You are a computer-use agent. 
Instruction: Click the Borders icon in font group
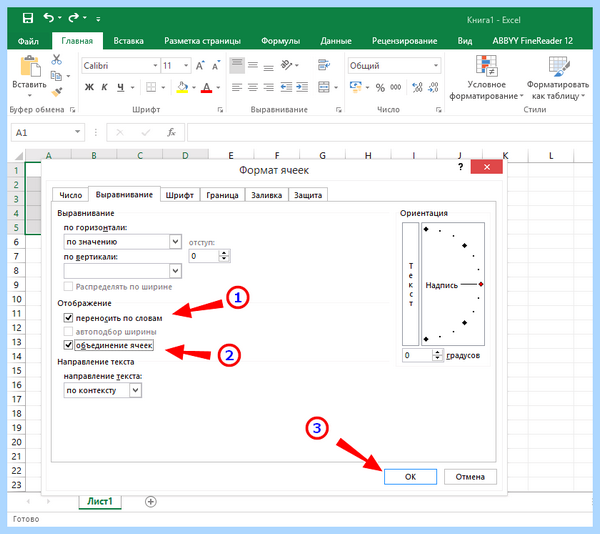click(151, 87)
